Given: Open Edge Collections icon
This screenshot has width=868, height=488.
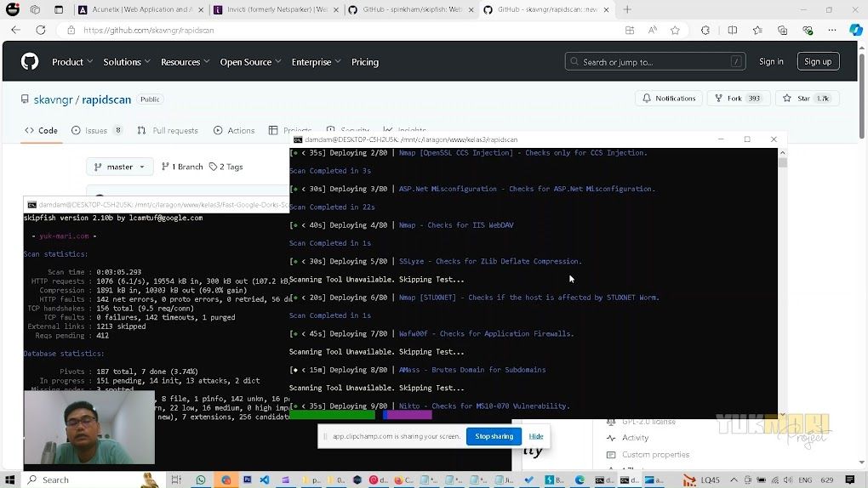Looking at the screenshot, I should pyautogui.click(x=782, y=31).
